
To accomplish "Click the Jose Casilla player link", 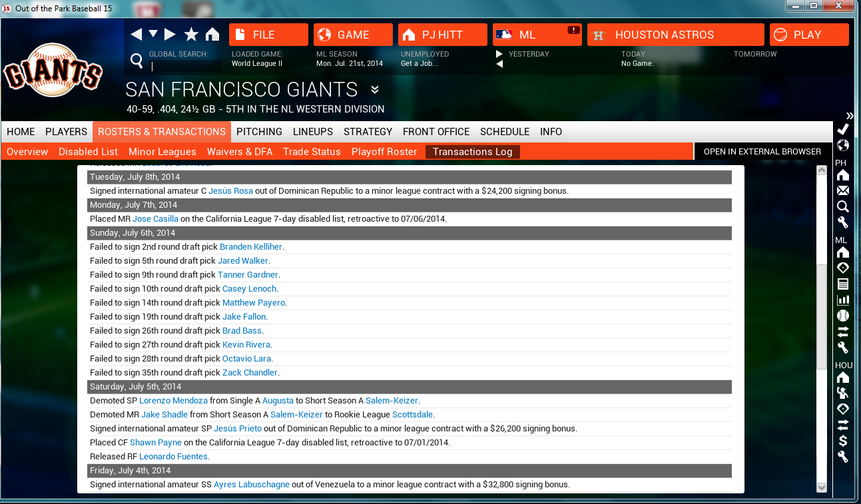I will pyautogui.click(x=155, y=219).
